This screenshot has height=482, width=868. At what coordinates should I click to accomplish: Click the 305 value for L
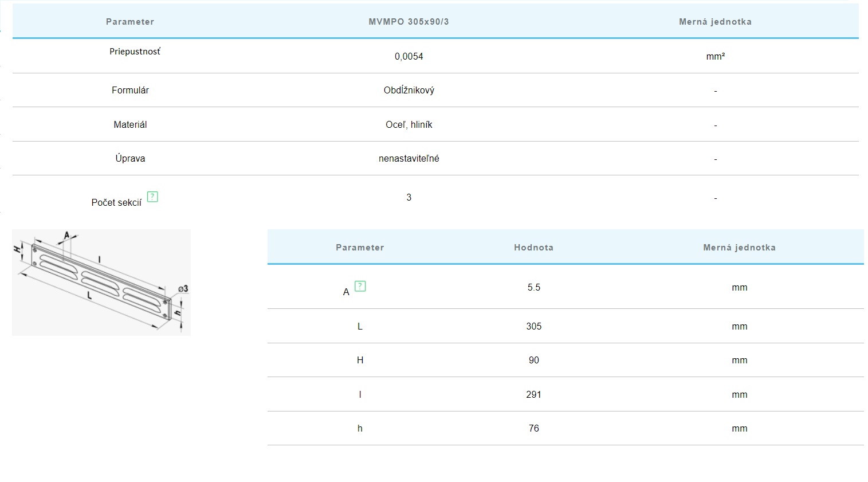pyautogui.click(x=533, y=326)
